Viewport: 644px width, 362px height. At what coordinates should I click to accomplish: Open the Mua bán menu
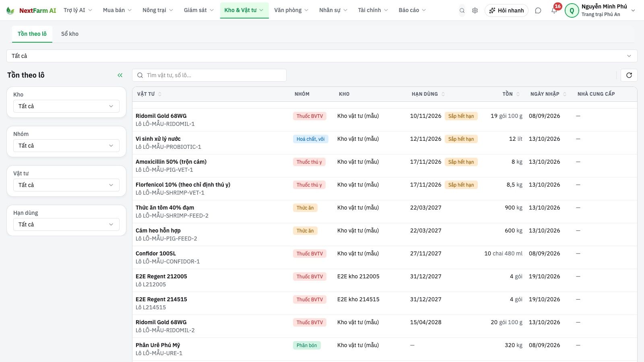click(117, 10)
